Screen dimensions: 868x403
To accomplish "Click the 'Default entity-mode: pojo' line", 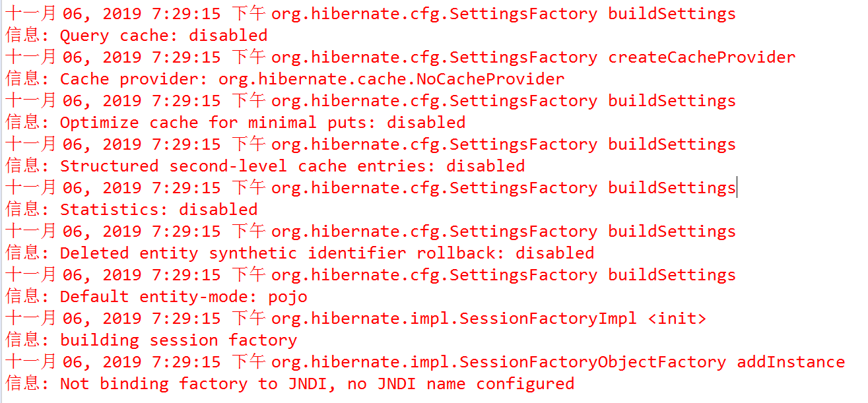I will (x=156, y=297).
